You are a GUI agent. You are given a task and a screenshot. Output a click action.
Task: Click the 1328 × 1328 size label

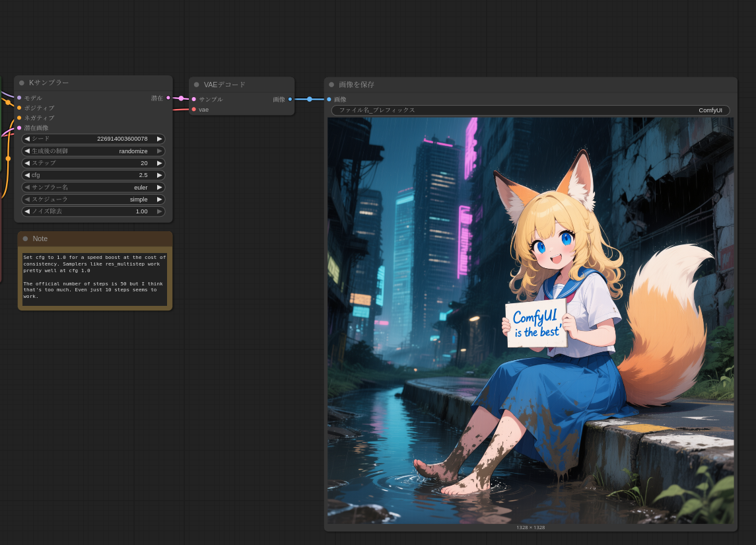(530, 528)
